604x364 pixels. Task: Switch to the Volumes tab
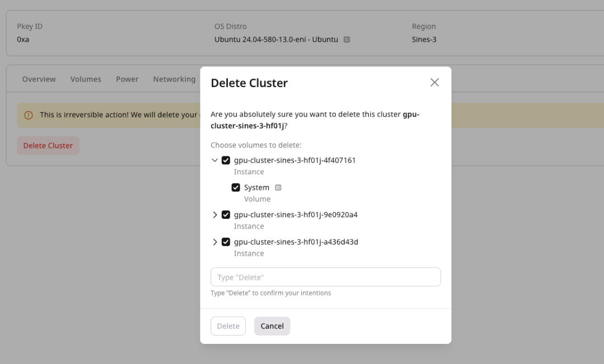tap(85, 79)
